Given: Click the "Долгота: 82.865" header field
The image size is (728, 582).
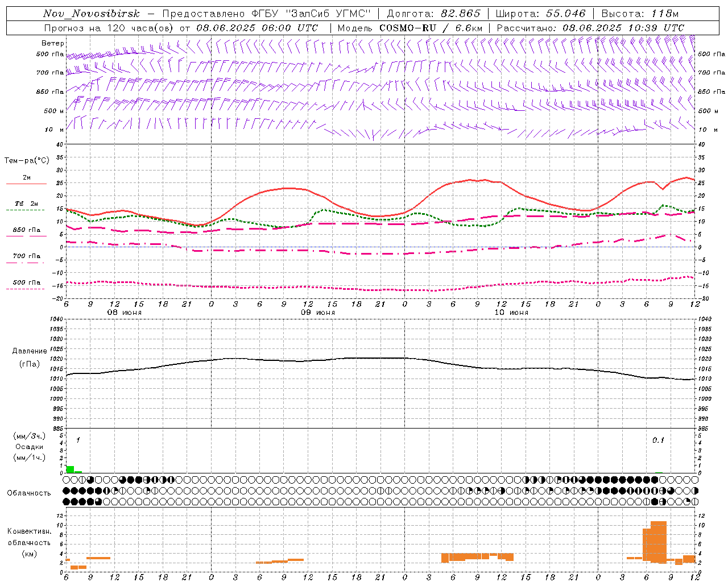Looking at the screenshot, I should 434,14.
